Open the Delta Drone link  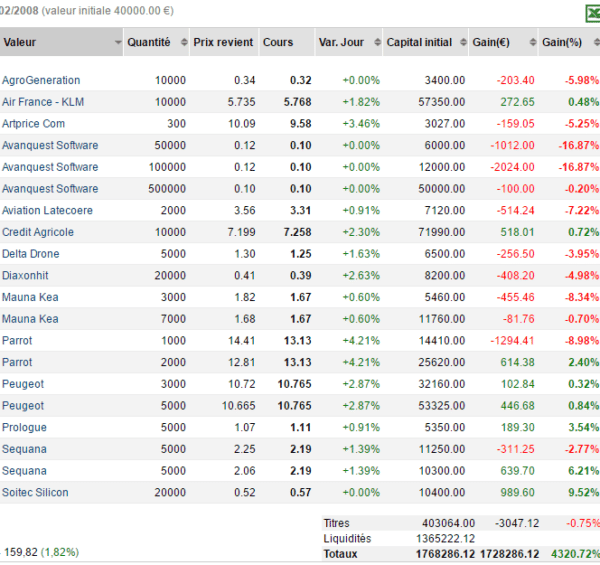31,254
